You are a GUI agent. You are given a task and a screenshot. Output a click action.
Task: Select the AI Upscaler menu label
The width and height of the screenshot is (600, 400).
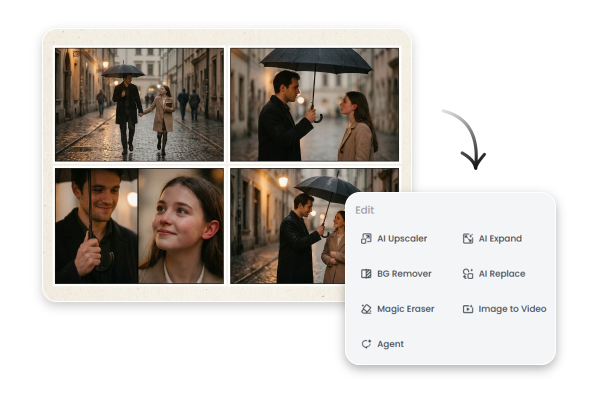coord(402,238)
